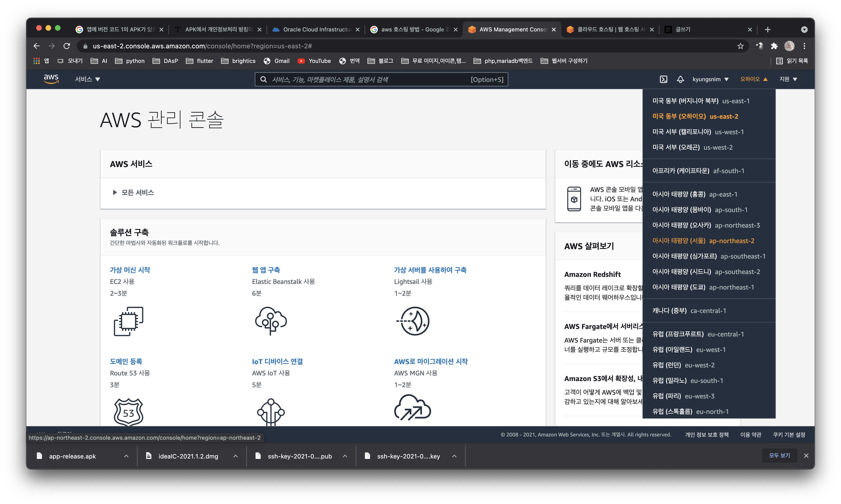Open the 서비스 dropdown menu

tap(87, 79)
